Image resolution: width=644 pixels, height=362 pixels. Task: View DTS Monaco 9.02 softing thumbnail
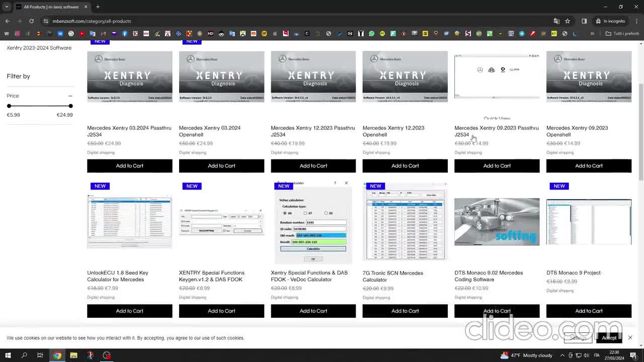(x=497, y=222)
